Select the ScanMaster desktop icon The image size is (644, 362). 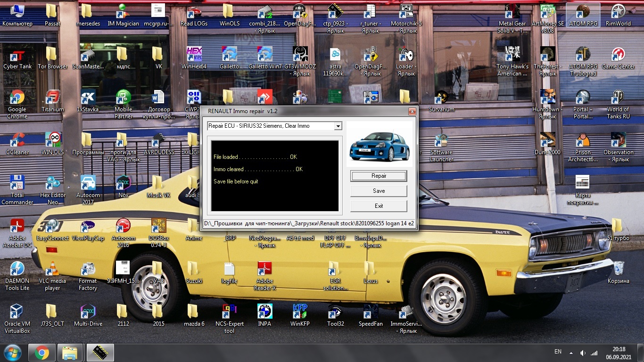tap(88, 58)
